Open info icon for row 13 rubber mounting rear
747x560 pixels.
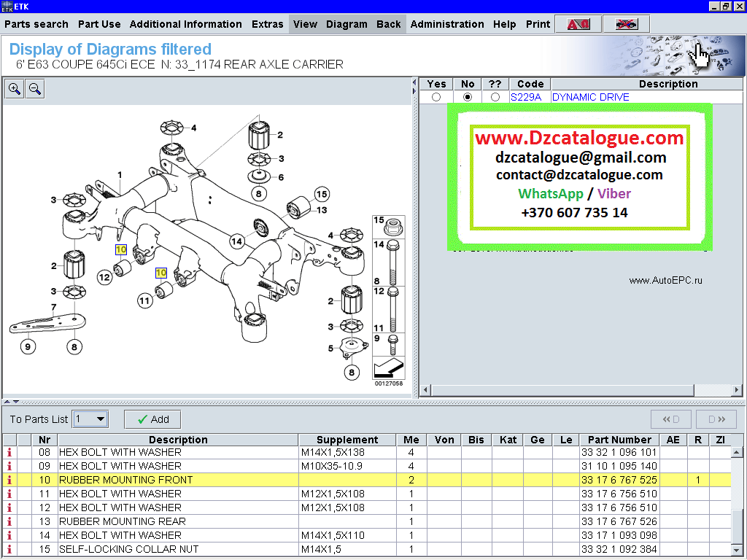[x=9, y=521]
